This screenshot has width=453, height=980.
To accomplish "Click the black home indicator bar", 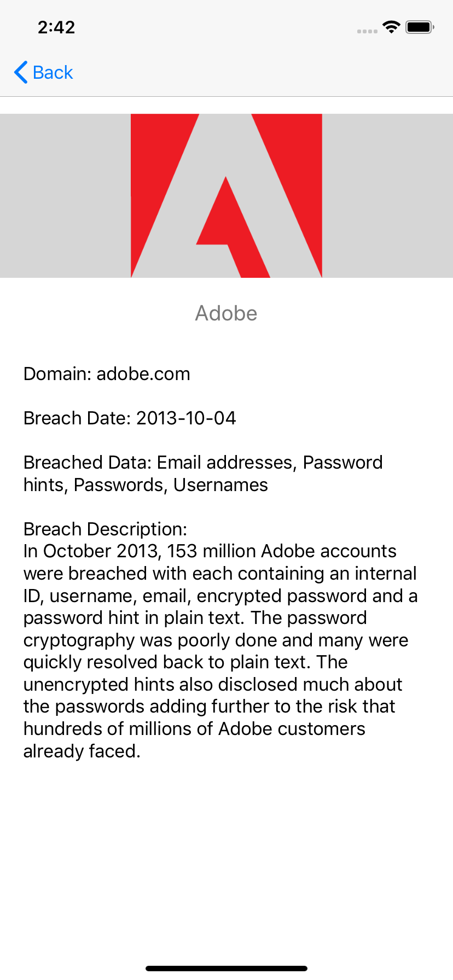I will (x=226, y=969).
